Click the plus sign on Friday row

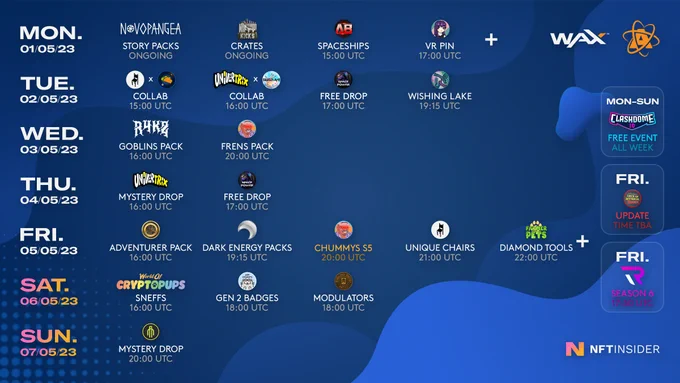pyautogui.click(x=582, y=241)
